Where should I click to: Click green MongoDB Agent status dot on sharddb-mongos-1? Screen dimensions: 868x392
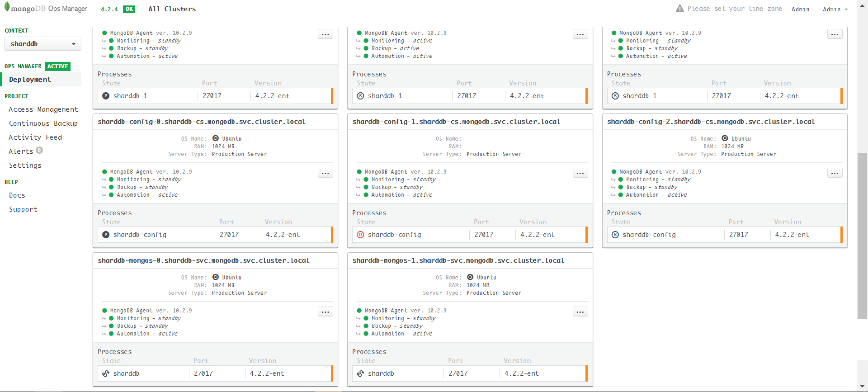pyautogui.click(x=359, y=311)
